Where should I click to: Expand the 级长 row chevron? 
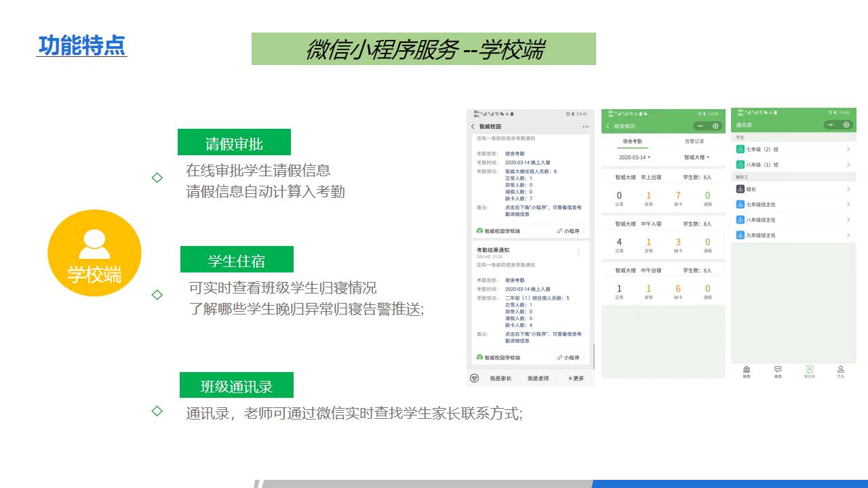pos(848,189)
